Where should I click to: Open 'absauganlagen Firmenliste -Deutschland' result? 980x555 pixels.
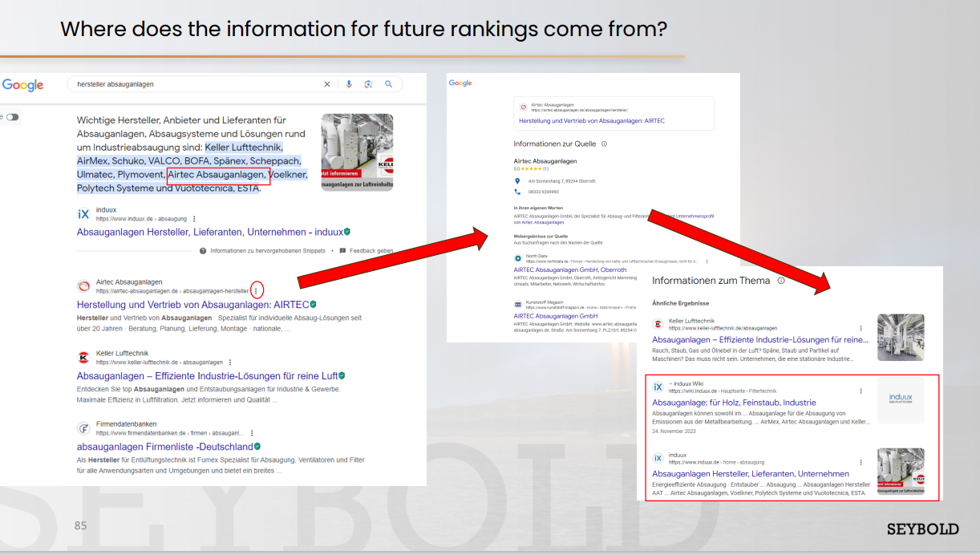click(164, 446)
